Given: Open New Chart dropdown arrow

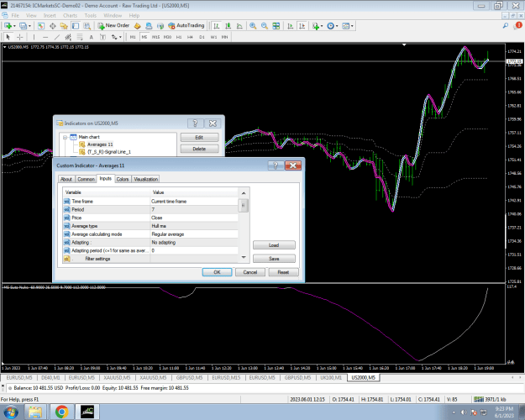Looking at the screenshot, I should [x=14, y=26].
